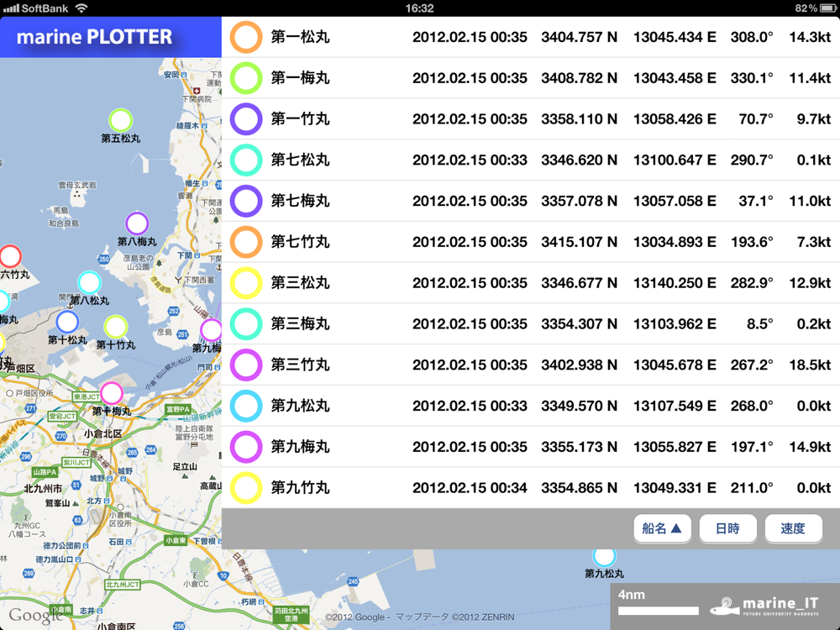Select ship name 第三松丸 in list
The height and width of the screenshot is (630, 840).
(300, 283)
